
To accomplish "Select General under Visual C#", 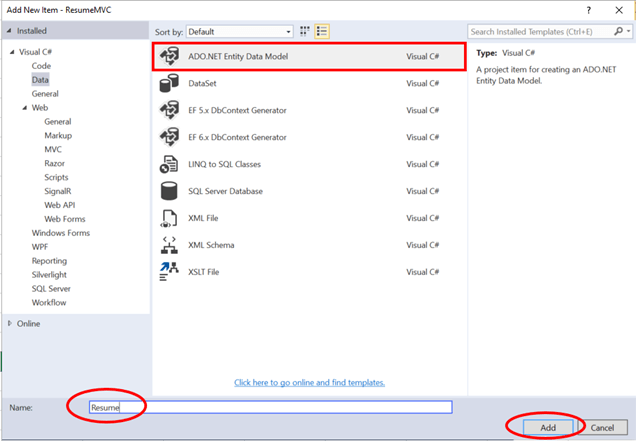I will click(45, 94).
